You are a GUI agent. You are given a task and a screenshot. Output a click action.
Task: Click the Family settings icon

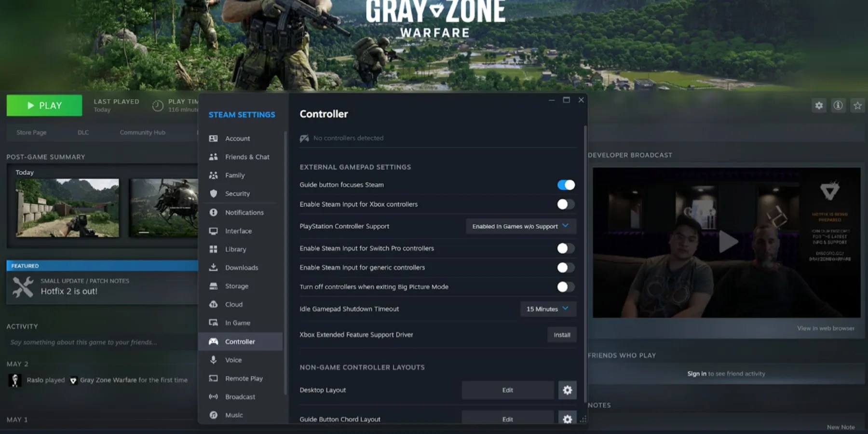(213, 175)
